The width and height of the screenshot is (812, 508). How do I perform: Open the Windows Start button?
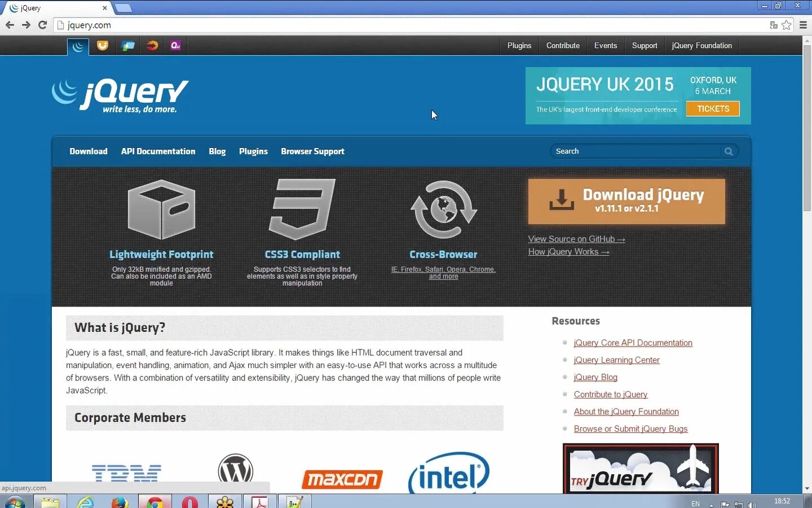15,502
